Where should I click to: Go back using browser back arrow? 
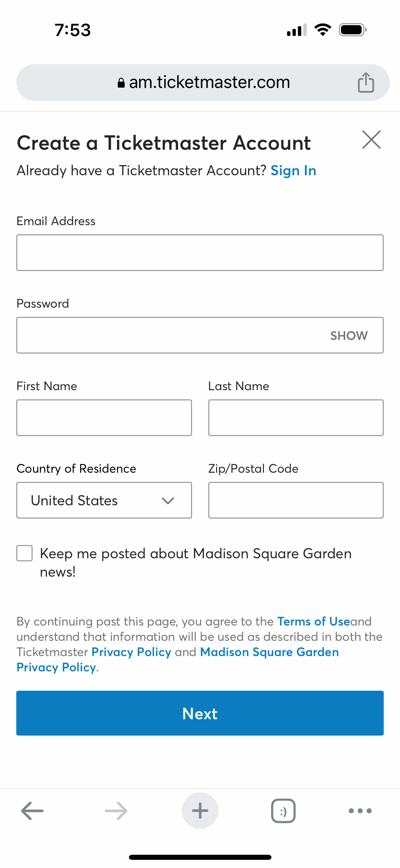(x=32, y=811)
